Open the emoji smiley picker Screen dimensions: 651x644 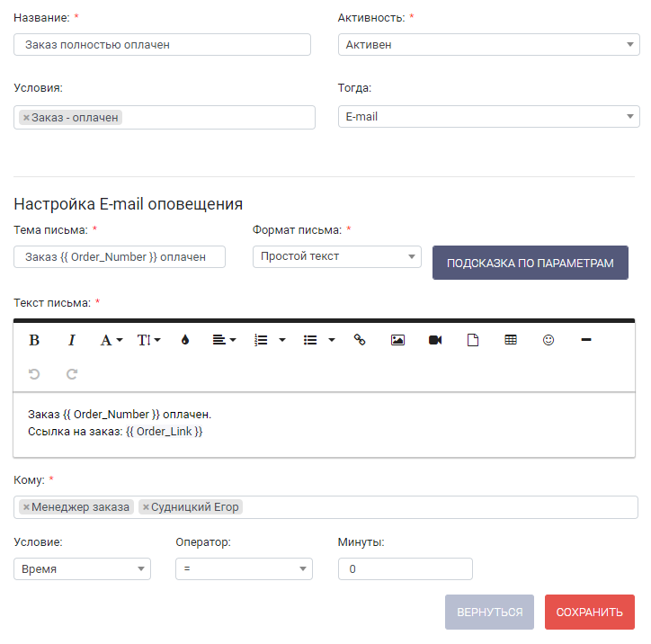point(548,340)
